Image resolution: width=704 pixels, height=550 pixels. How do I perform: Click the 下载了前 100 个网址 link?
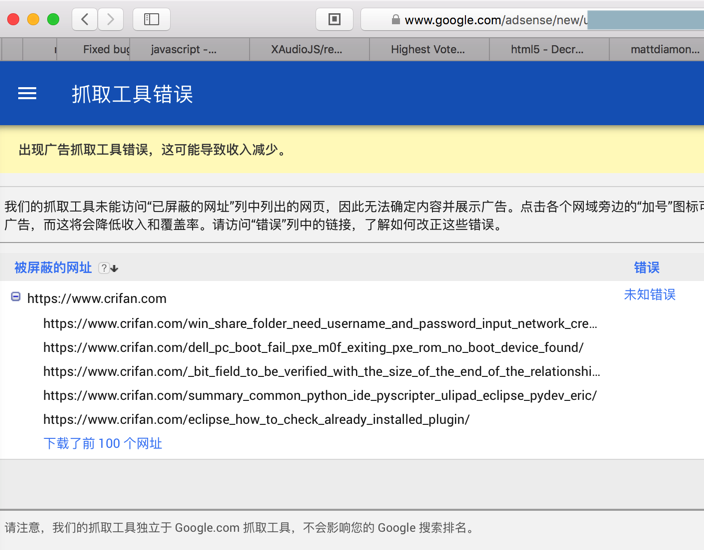coord(102,444)
